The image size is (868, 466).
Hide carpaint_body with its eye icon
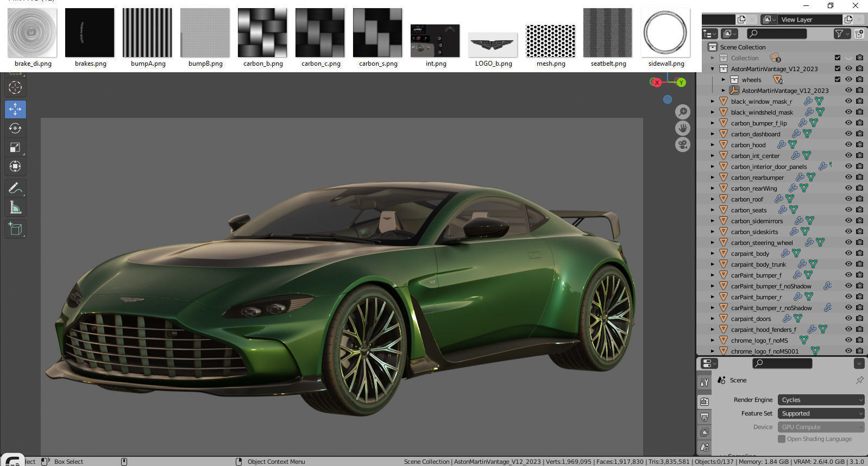[x=848, y=254]
